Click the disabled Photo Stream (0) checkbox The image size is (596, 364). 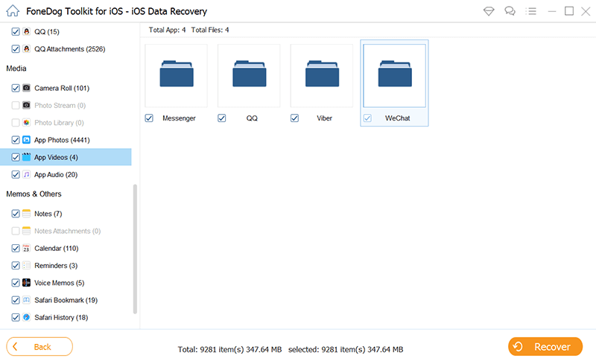(x=15, y=105)
